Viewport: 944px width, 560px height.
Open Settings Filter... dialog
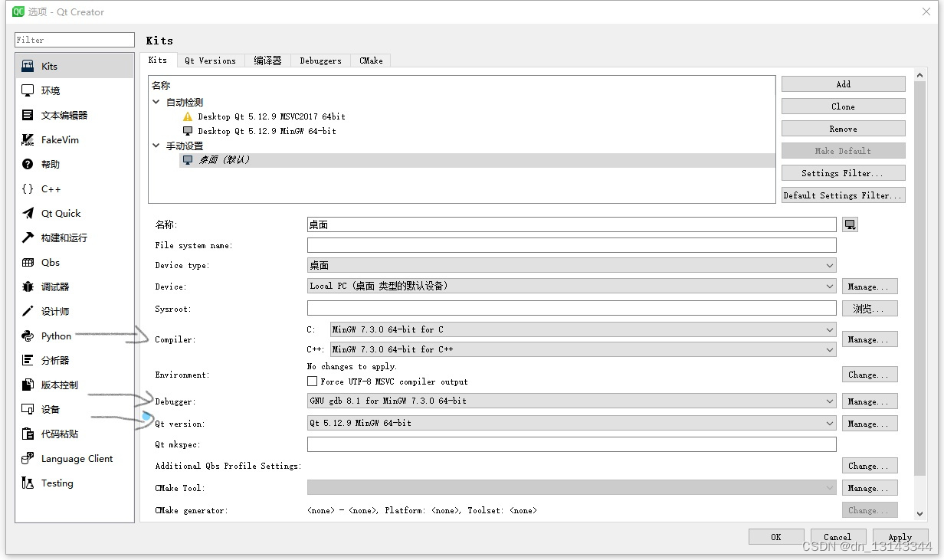tap(844, 173)
